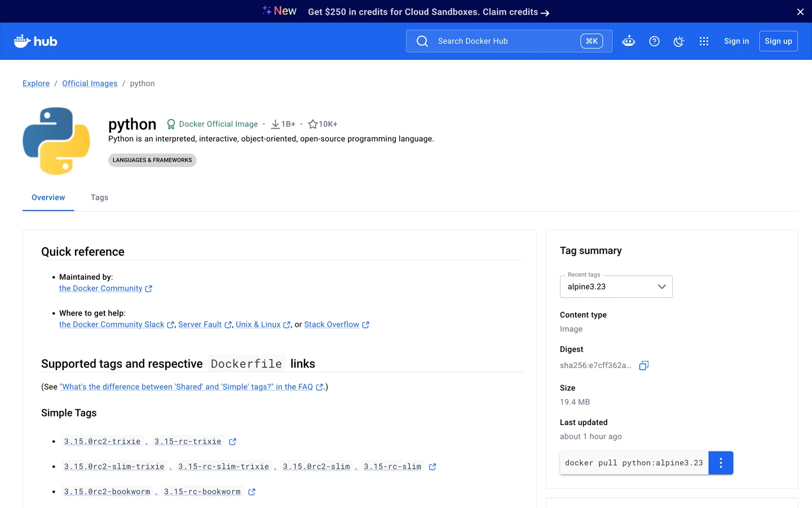
Task: Copy the sha256 digest to clipboard
Action: tap(644, 365)
